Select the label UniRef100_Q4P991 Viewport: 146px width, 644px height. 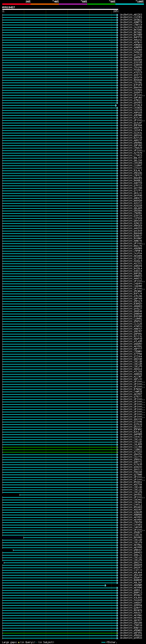pyautogui.click(x=131, y=334)
